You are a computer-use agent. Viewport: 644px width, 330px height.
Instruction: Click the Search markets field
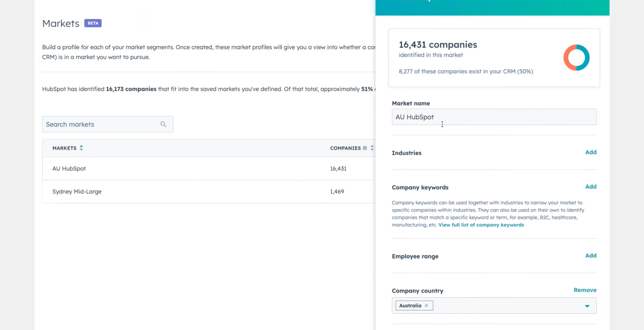[102, 124]
